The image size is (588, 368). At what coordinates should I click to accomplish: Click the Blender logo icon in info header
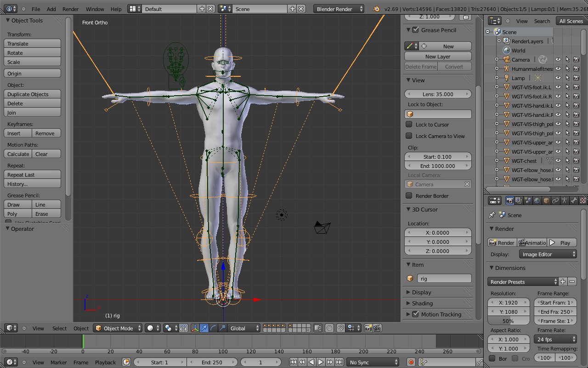[376, 9]
